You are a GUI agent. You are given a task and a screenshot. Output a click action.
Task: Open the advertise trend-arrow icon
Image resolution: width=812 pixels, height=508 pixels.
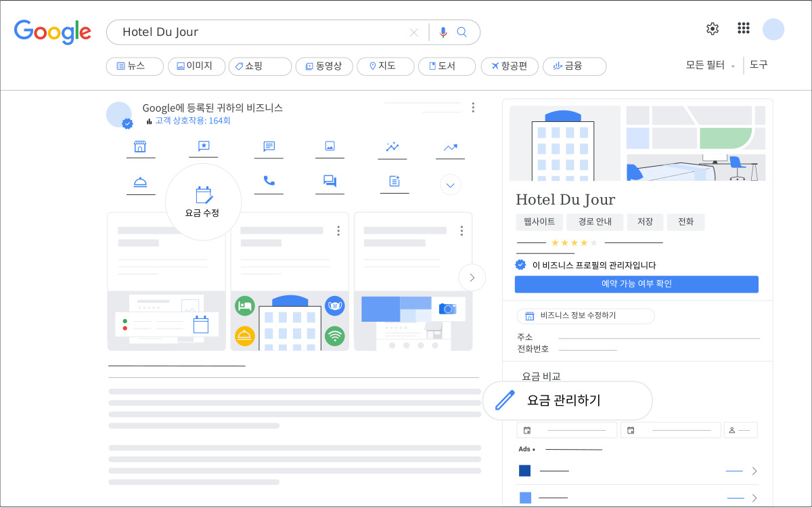tap(451, 146)
